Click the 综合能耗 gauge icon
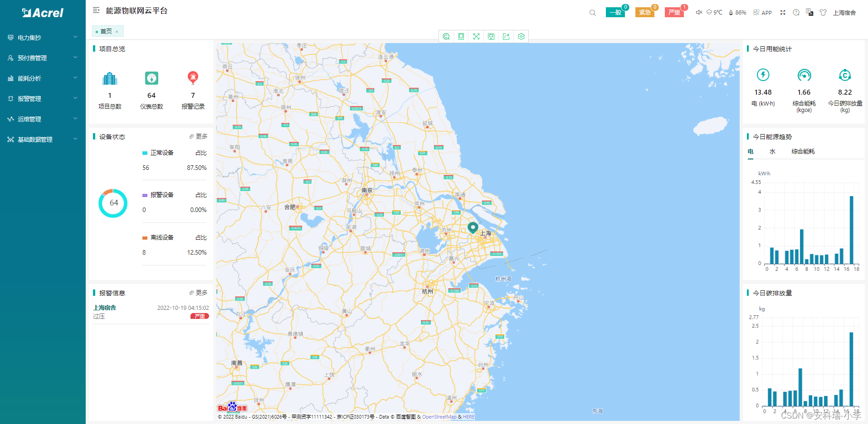 pos(804,75)
